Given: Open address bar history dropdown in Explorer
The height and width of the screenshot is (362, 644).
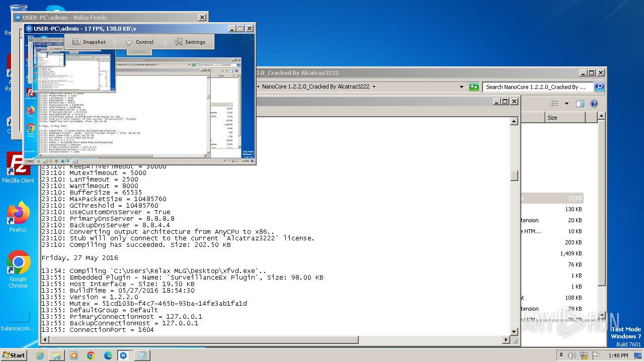Looking at the screenshot, I should pyautogui.click(x=461, y=87).
